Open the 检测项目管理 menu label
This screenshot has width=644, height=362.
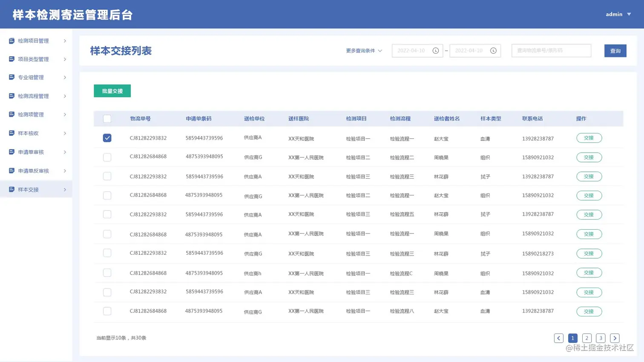(33, 41)
